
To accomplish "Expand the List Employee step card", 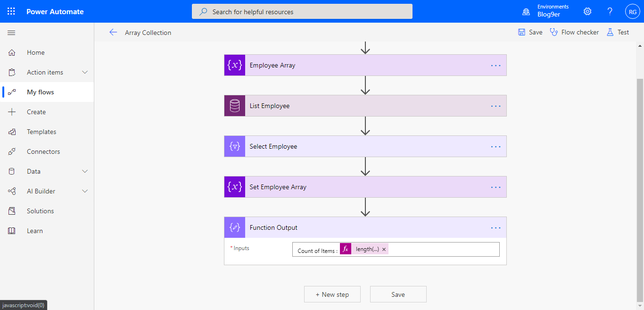I will click(365, 106).
